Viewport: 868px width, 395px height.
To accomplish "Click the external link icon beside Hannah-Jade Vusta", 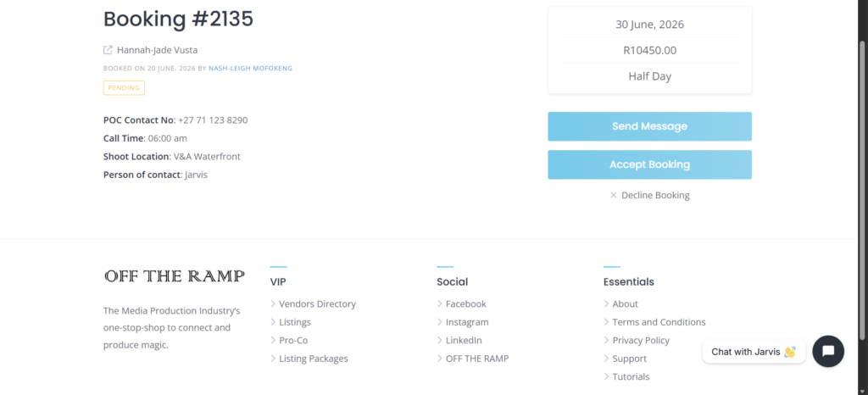I will tap(108, 50).
